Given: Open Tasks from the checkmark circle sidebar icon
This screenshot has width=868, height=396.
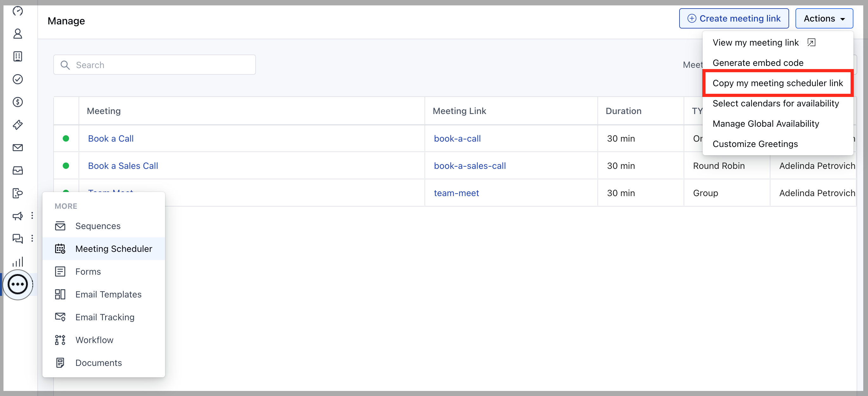Looking at the screenshot, I should click(17, 79).
